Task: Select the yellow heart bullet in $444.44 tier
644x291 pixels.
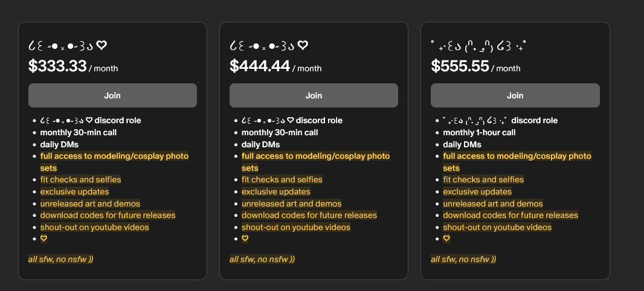Action: click(245, 239)
